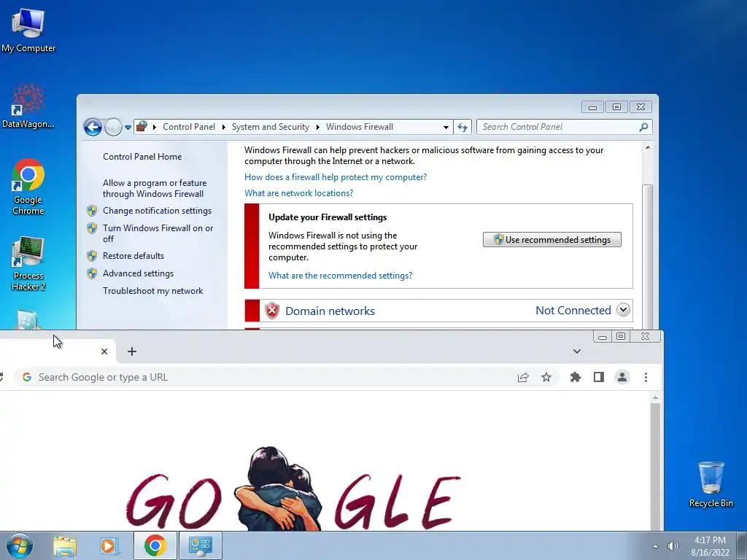This screenshot has height=560, width=747.
Task: Expand address bar previous locations dropdown
Action: tap(446, 127)
